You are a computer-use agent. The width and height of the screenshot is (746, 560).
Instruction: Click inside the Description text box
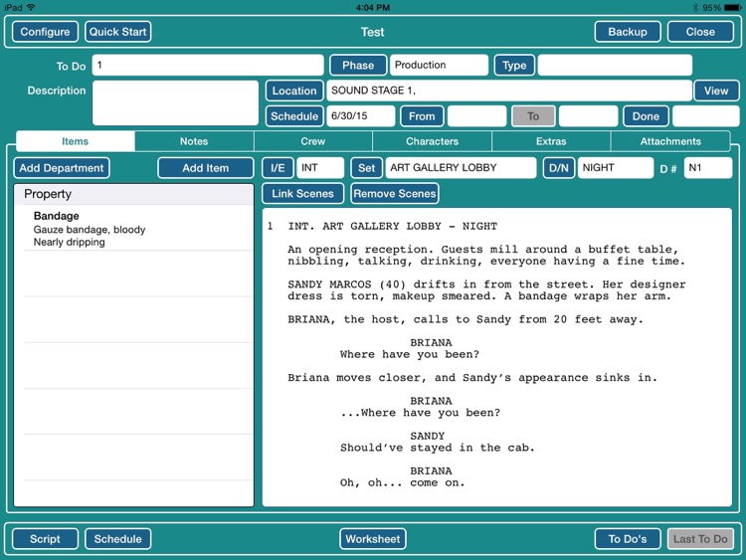click(x=175, y=102)
